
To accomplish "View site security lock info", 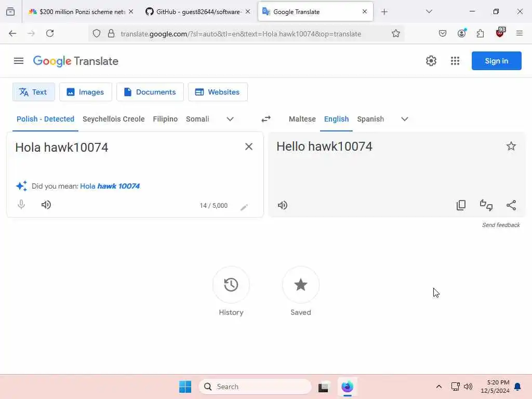I will [111, 34].
